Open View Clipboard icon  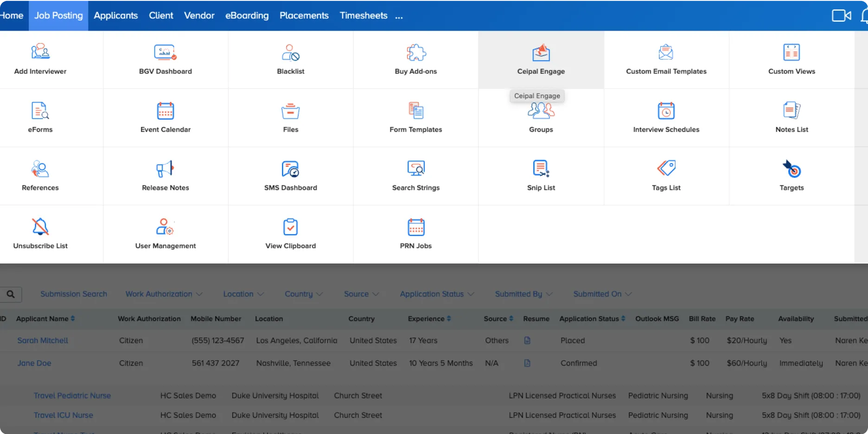pos(291,227)
